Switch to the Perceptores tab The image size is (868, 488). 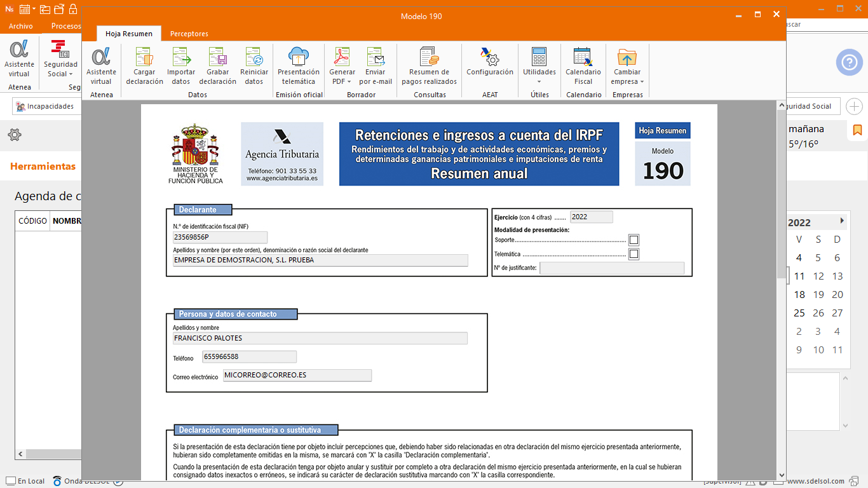(x=189, y=34)
